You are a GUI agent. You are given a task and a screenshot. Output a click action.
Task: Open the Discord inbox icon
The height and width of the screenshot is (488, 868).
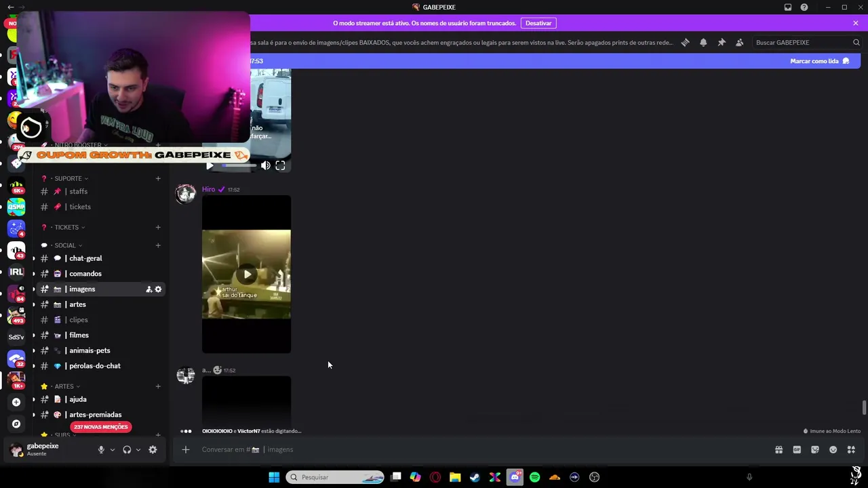click(x=788, y=7)
